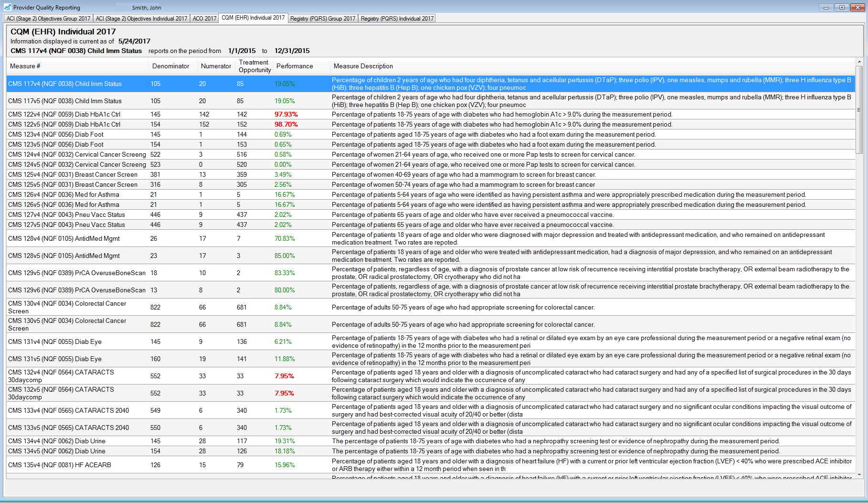Click the 70.83% performance value
The image size is (868, 503).
[285, 238]
